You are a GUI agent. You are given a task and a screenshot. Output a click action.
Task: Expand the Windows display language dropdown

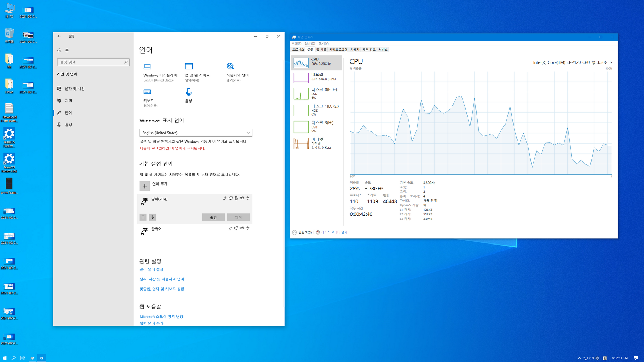tap(196, 133)
